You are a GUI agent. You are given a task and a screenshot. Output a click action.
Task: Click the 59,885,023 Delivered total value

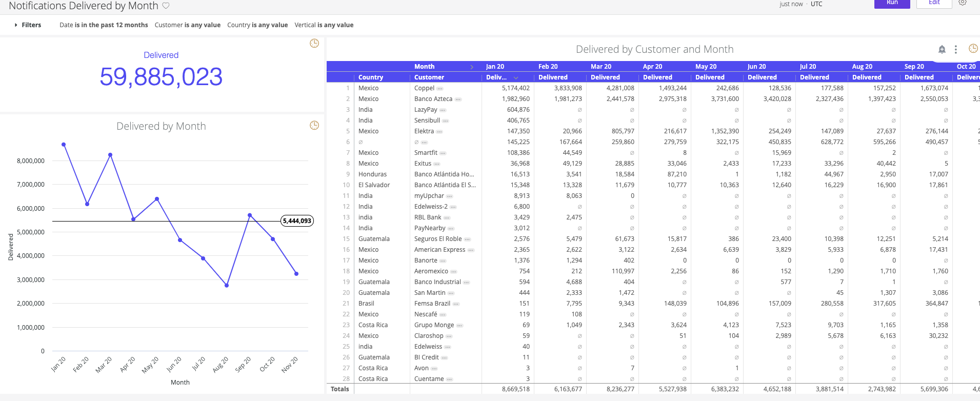(x=161, y=77)
